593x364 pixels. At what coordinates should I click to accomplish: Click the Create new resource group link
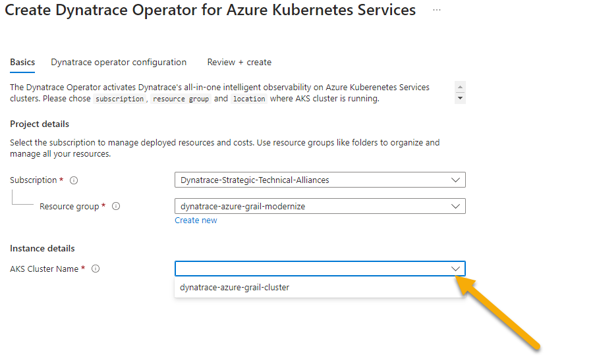point(196,221)
